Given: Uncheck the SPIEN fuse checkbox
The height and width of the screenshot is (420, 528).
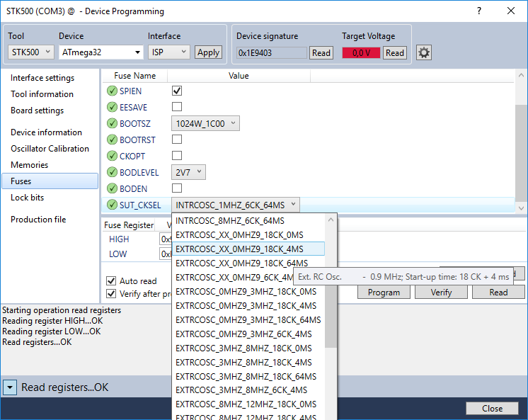Looking at the screenshot, I should pos(178,91).
